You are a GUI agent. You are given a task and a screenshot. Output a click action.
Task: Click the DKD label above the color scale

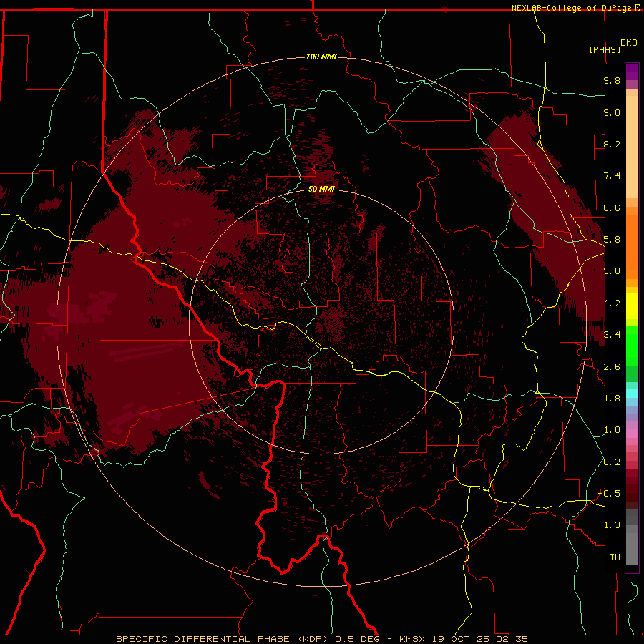pyautogui.click(x=629, y=43)
